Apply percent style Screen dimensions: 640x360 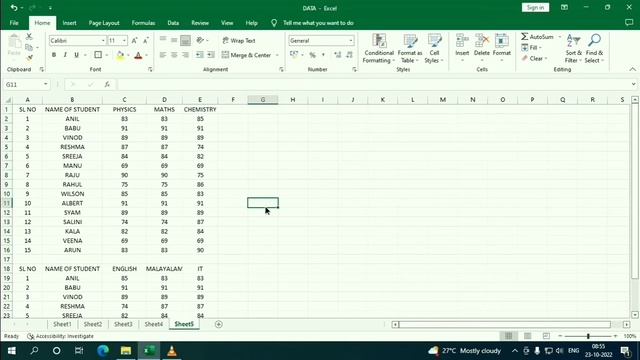pos(312,55)
